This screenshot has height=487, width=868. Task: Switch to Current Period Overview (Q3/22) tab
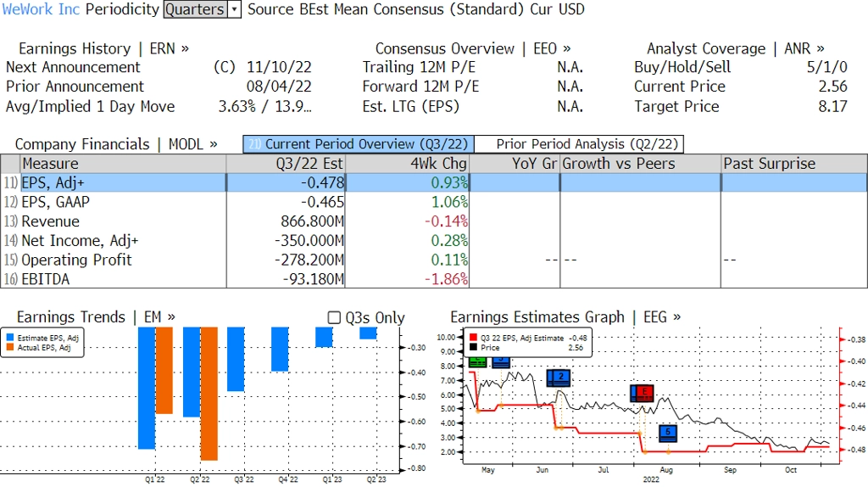(359, 144)
